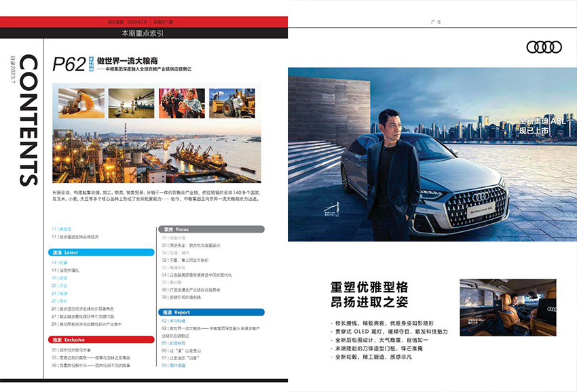Viewport: 577px width, 392px height.
Task: Click blue entry '22 | 评论'
Action: [x=60, y=286]
